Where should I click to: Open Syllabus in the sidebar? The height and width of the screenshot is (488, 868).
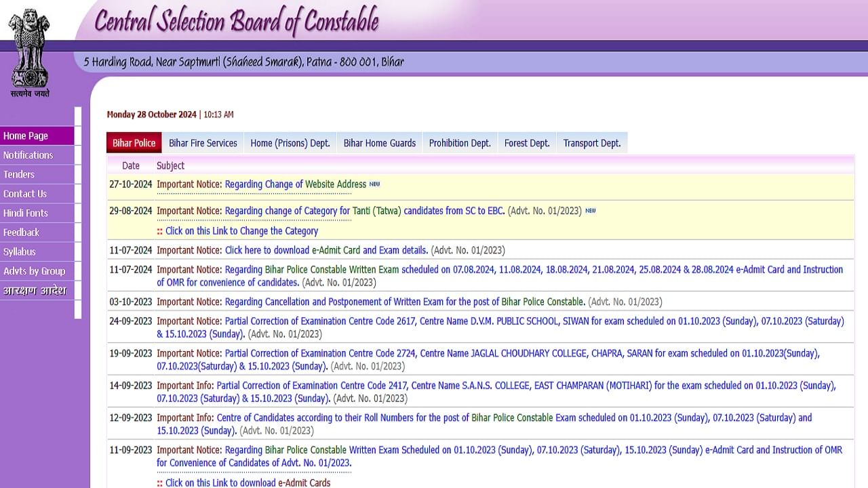pyautogui.click(x=37, y=251)
